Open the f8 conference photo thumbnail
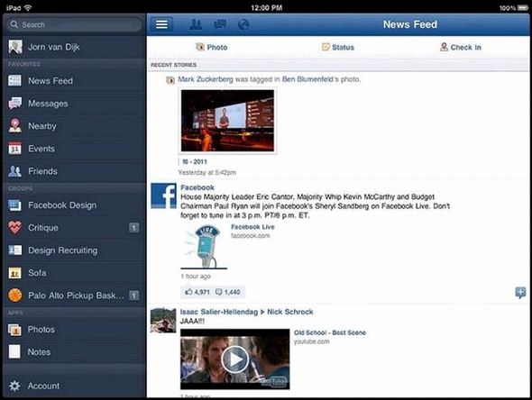The image size is (532, 400). (x=227, y=121)
